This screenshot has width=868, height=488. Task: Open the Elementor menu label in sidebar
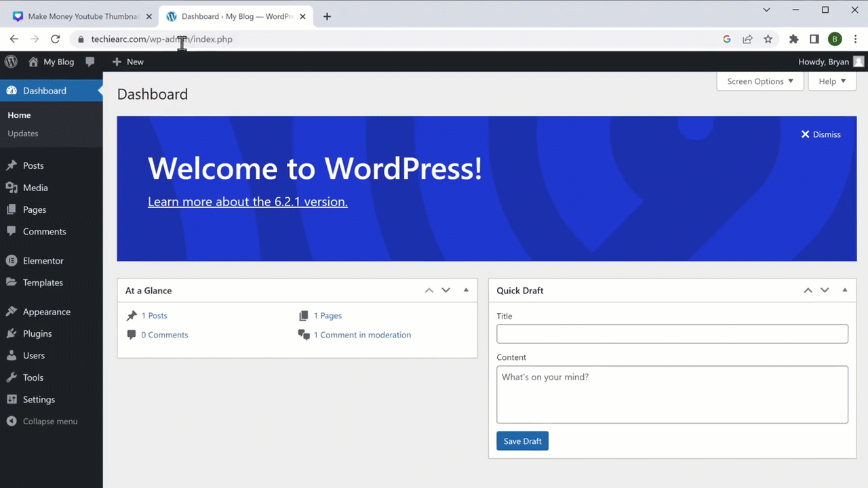[x=43, y=260]
